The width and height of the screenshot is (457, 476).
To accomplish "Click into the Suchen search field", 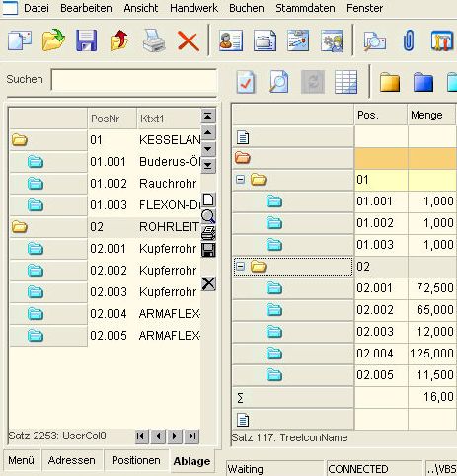I will pyautogui.click(x=134, y=79).
